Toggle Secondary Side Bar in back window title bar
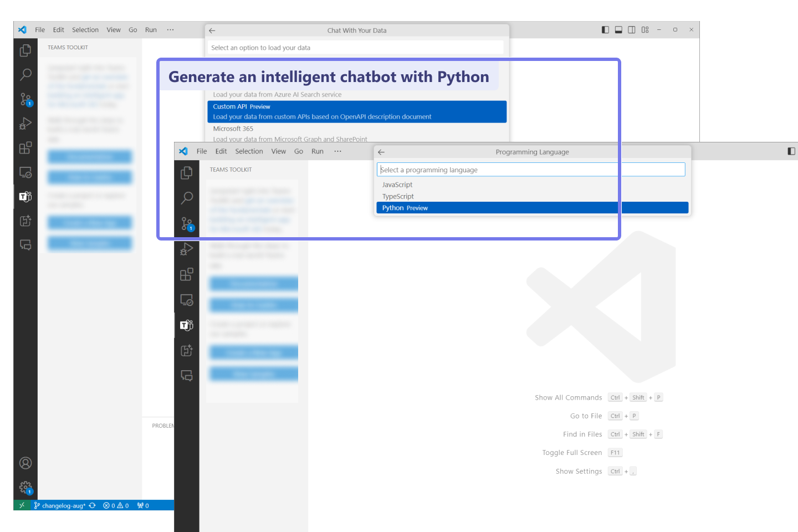The width and height of the screenshot is (798, 532). [632, 30]
